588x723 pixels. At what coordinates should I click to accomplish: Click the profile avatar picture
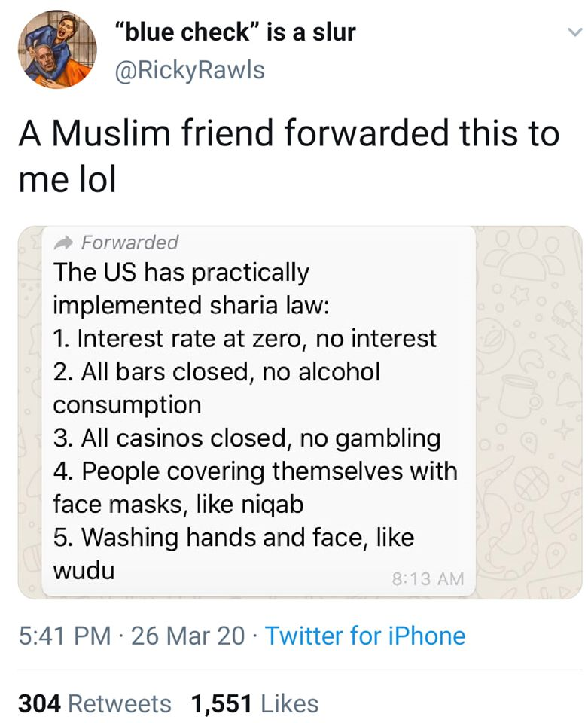click(57, 49)
